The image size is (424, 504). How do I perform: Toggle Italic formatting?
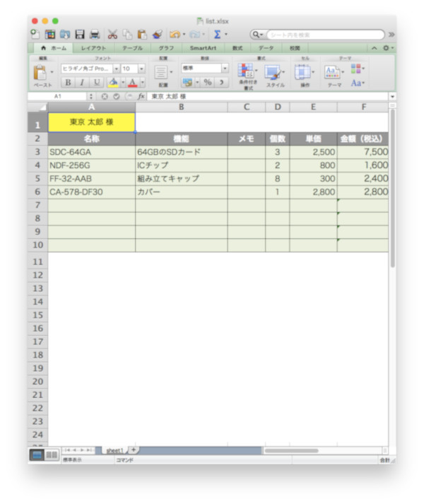(x=82, y=83)
